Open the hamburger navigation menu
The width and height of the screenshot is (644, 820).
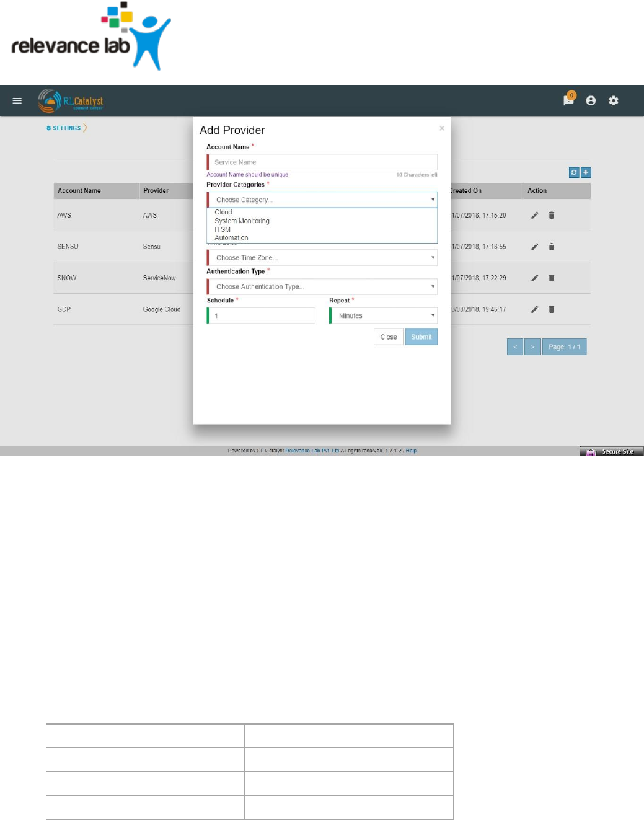point(17,100)
